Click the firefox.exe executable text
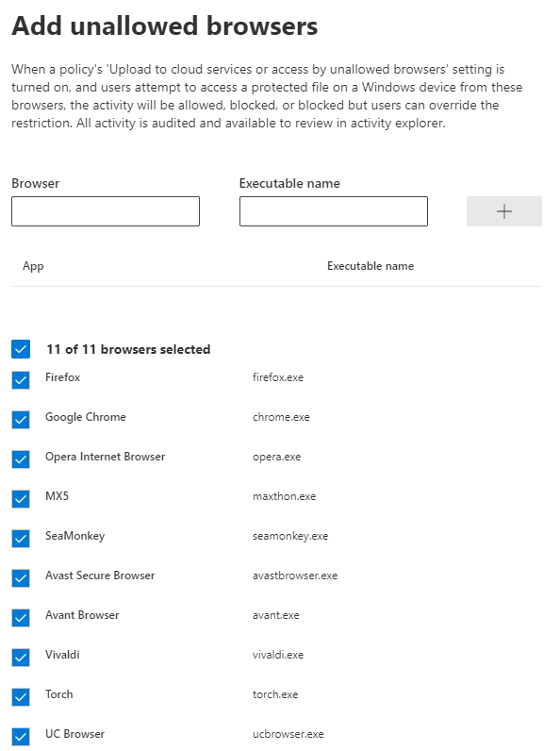 [278, 377]
